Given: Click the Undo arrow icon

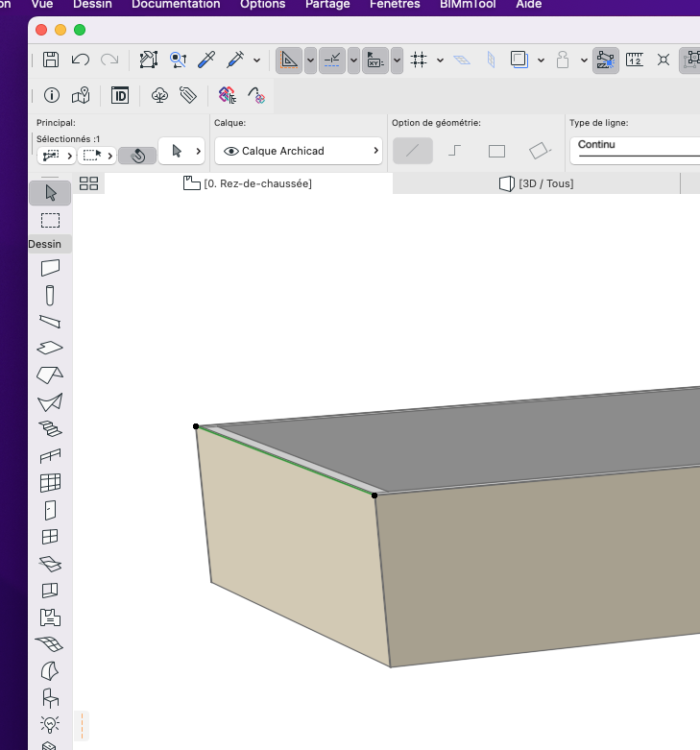Looking at the screenshot, I should click(81, 60).
